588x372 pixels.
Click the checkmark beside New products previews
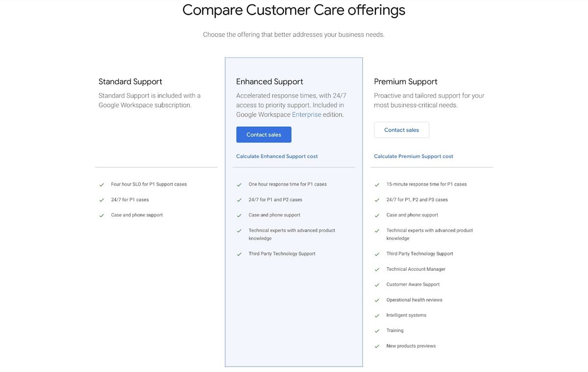377,346
